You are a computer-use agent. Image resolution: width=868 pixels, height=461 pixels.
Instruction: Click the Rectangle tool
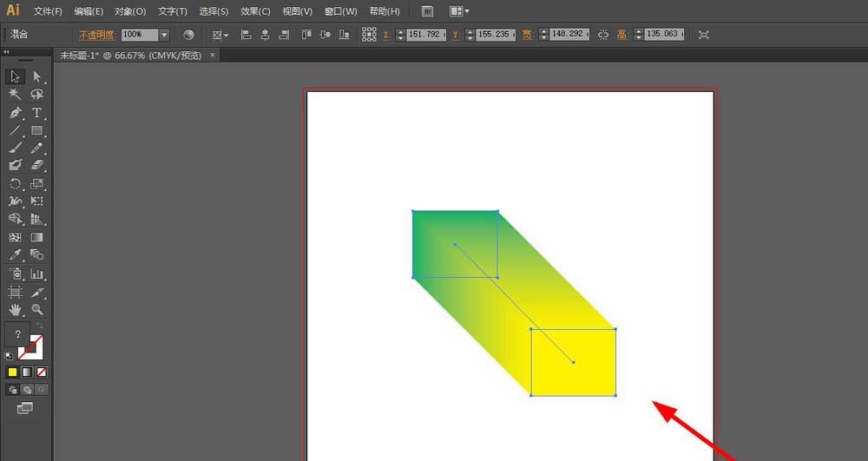click(x=37, y=130)
